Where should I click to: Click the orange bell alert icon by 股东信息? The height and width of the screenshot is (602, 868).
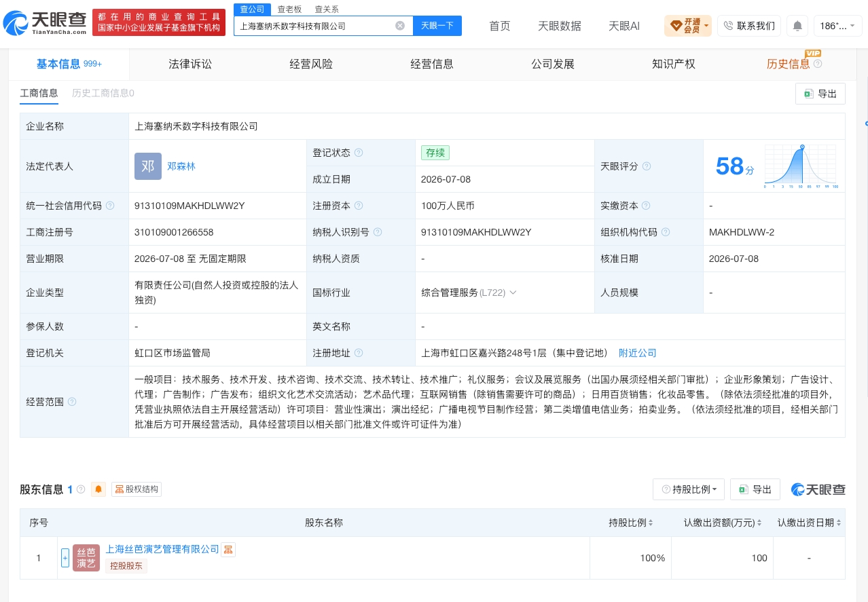(x=98, y=489)
